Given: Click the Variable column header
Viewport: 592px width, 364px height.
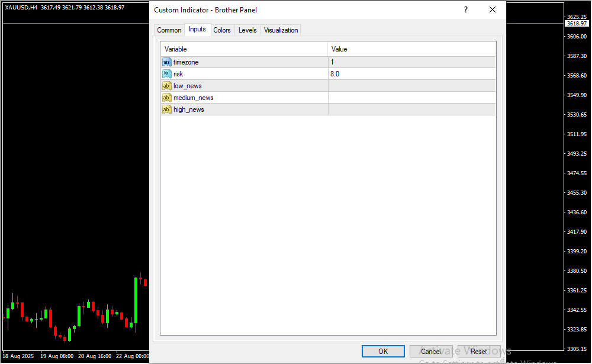Looking at the screenshot, I should tap(244, 49).
